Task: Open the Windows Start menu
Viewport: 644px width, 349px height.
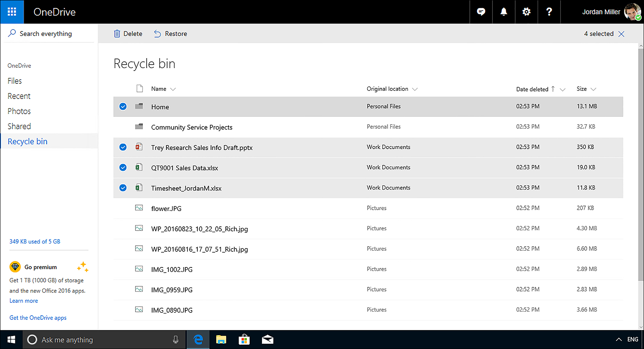Action: pos(11,340)
